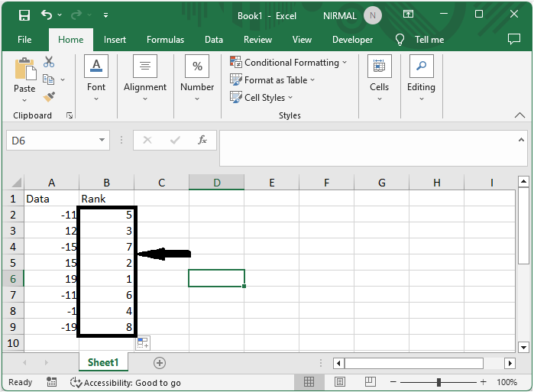
Task: Open the Undo history dropdown arrow
Action: tap(60, 15)
